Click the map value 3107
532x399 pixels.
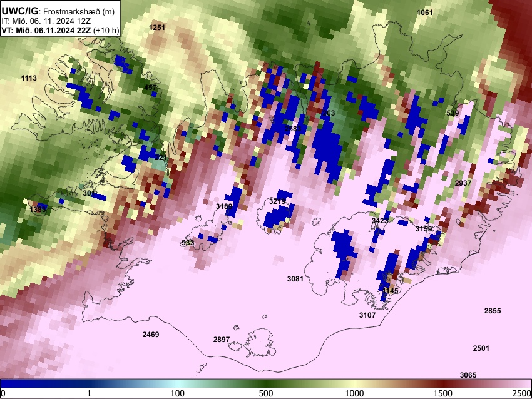pos(367,315)
